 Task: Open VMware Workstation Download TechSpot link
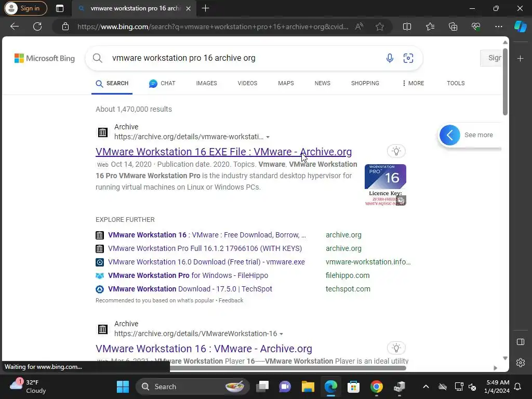(190, 289)
